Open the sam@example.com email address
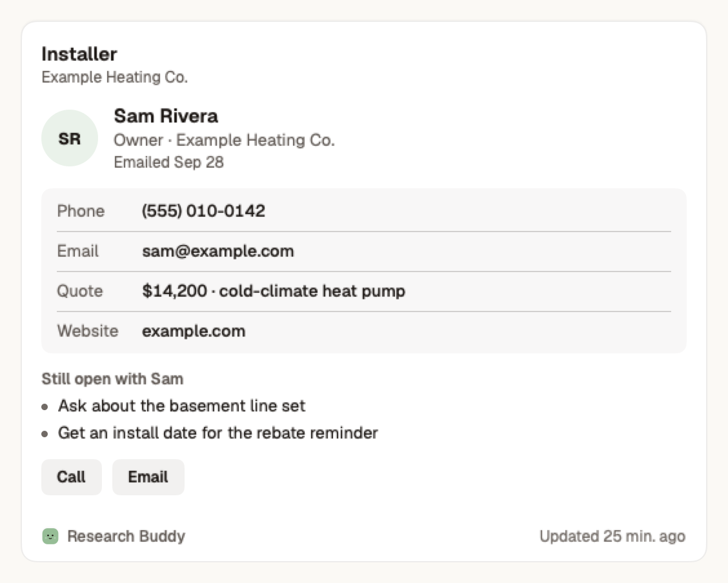The image size is (728, 583). pos(217,251)
